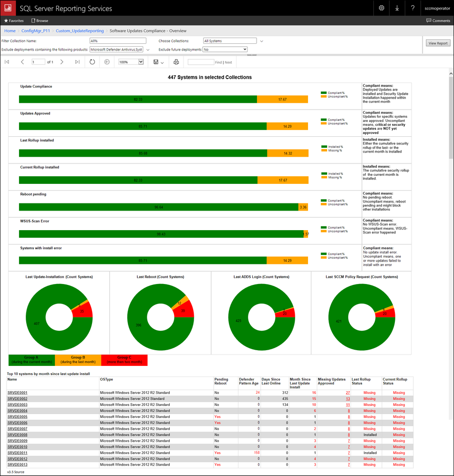Go to next report page
Screen dimensions: 454x476
pyautogui.click(x=62, y=62)
